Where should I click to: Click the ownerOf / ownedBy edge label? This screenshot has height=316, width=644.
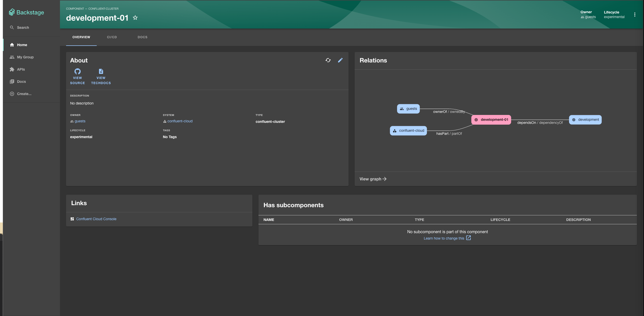449,112
